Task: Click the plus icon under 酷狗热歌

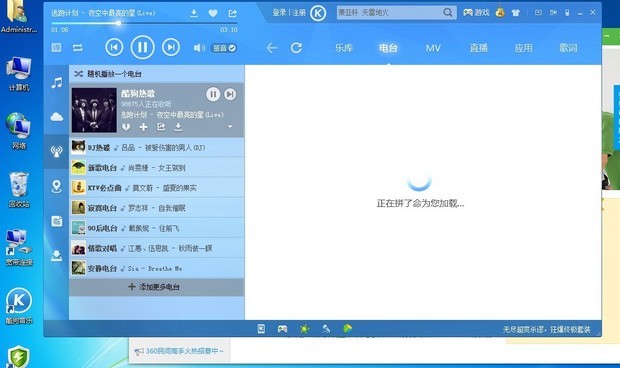Action: click(143, 127)
